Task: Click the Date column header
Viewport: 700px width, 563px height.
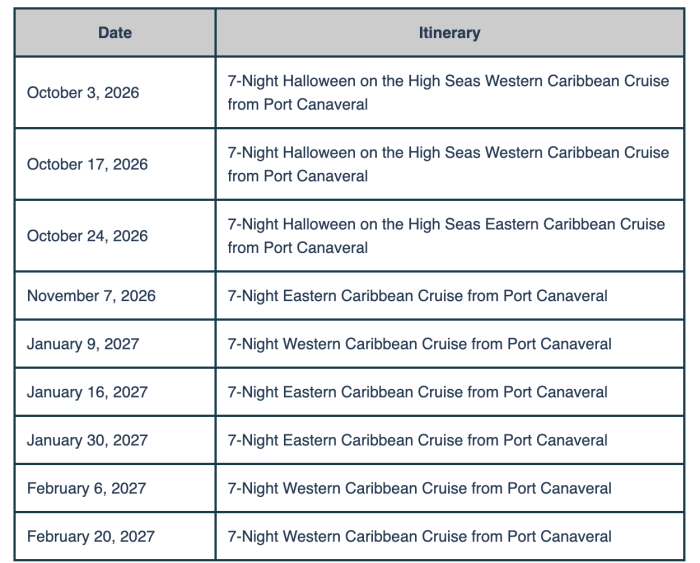Action: 115,33
